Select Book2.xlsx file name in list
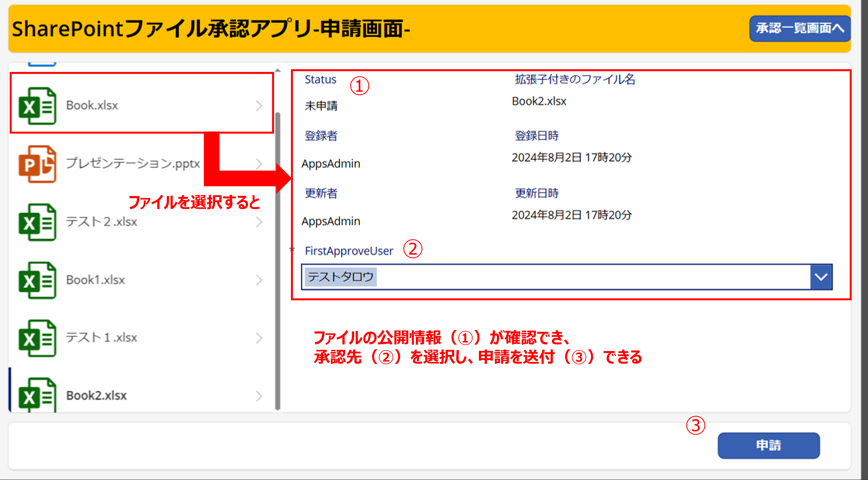 [x=96, y=395]
